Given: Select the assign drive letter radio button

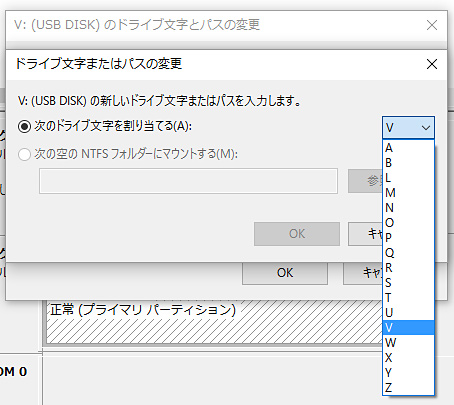Looking at the screenshot, I should click(x=24, y=127).
